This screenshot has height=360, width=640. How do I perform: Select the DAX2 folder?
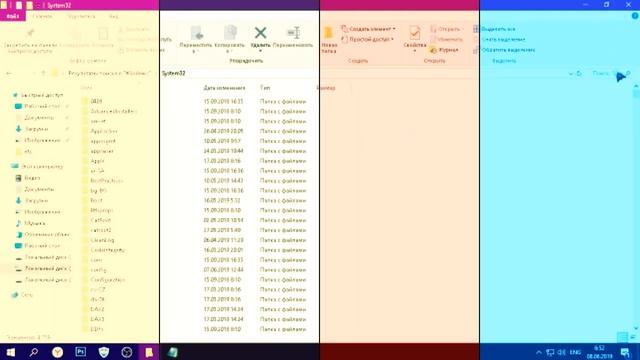[x=93, y=309]
